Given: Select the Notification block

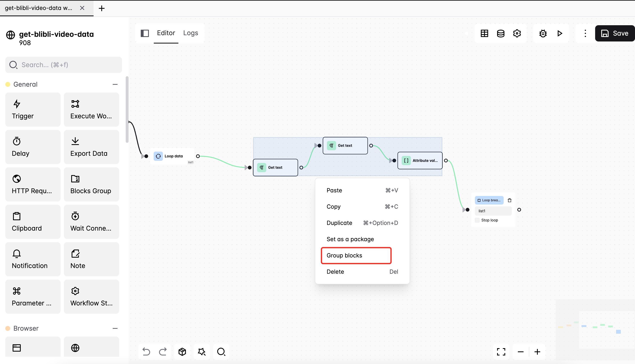Looking at the screenshot, I should tap(33, 259).
